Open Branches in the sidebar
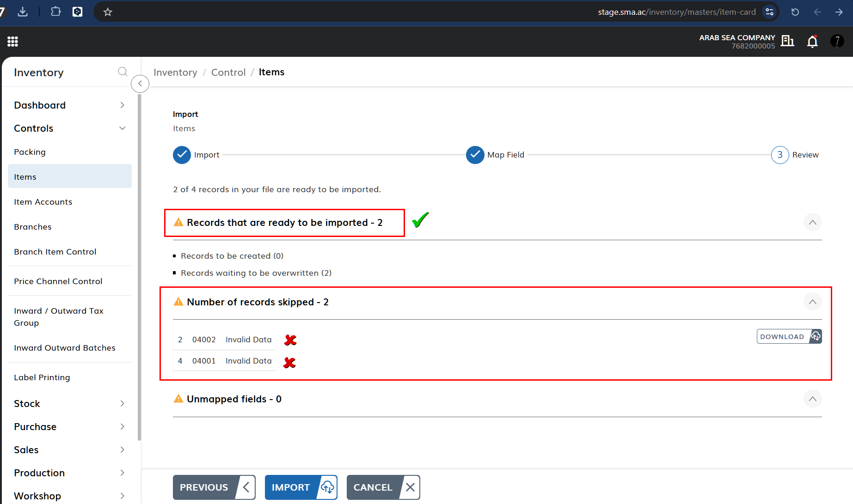 (x=69, y=227)
